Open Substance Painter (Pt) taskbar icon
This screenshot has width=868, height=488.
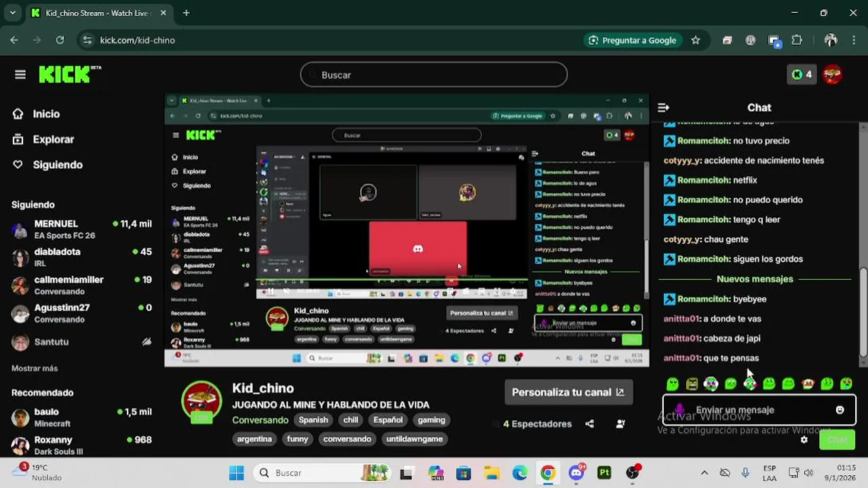[x=604, y=472]
